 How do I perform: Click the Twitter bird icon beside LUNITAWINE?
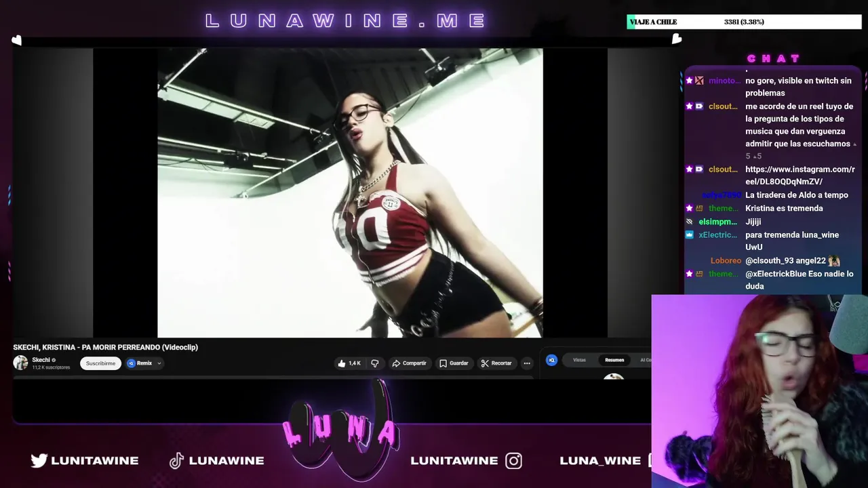coord(39,461)
